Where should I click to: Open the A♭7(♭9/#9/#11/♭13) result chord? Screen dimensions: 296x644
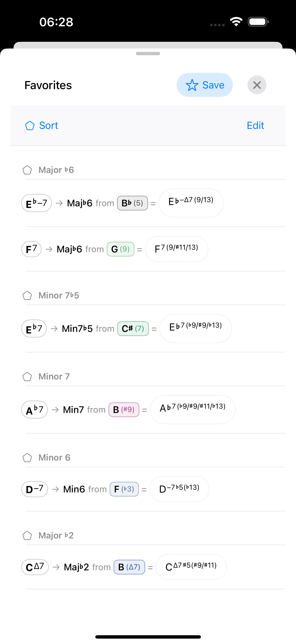(x=193, y=410)
